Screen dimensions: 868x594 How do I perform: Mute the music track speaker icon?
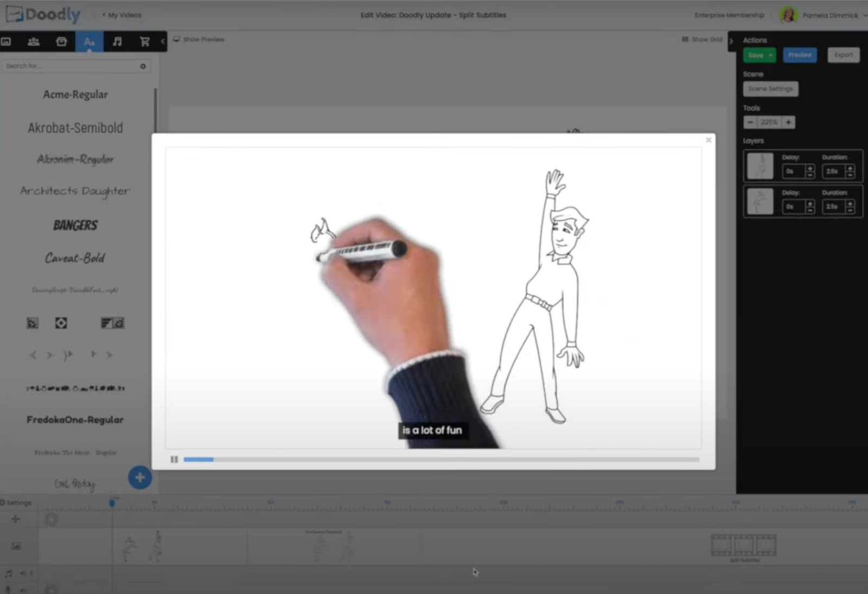click(x=23, y=573)
